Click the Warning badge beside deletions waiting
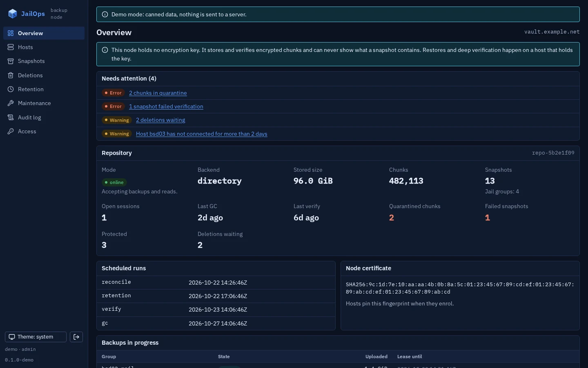588x368 pixels. [x=117, y=120]
